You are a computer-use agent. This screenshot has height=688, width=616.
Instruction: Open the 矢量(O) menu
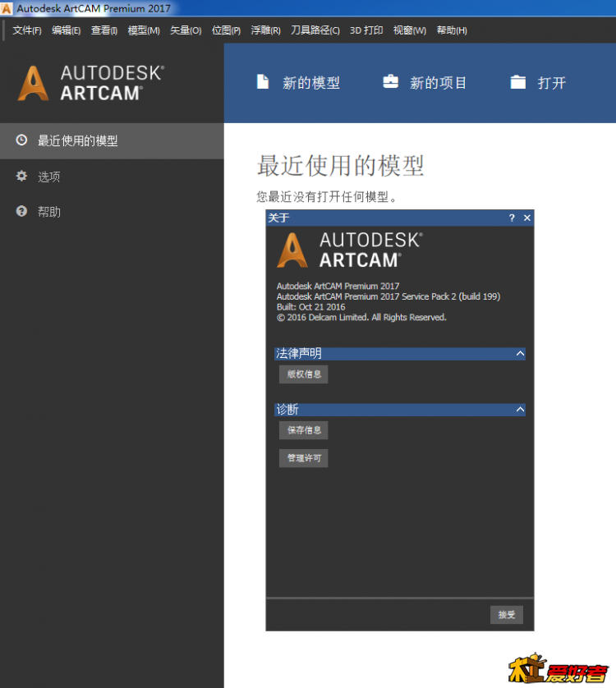(186, 30)
